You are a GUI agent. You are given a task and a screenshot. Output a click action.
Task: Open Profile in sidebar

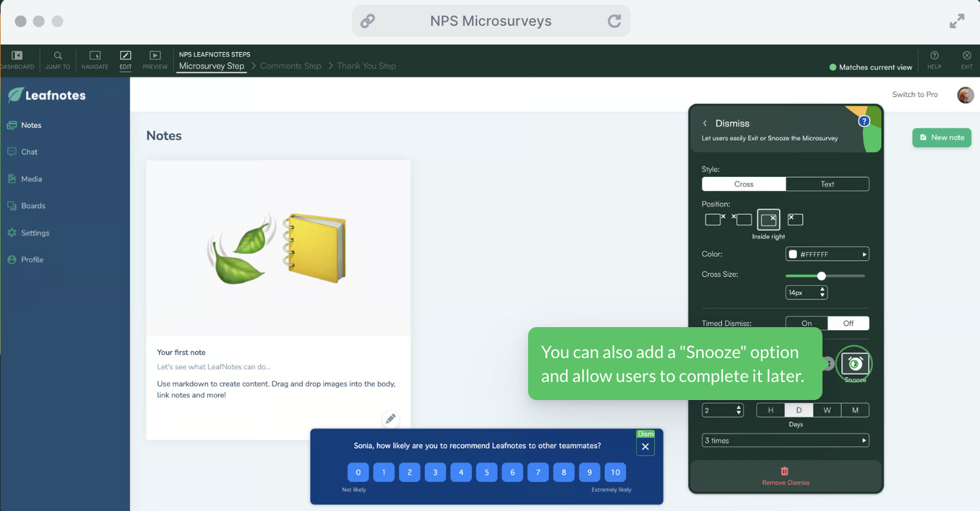click(25, 259)
